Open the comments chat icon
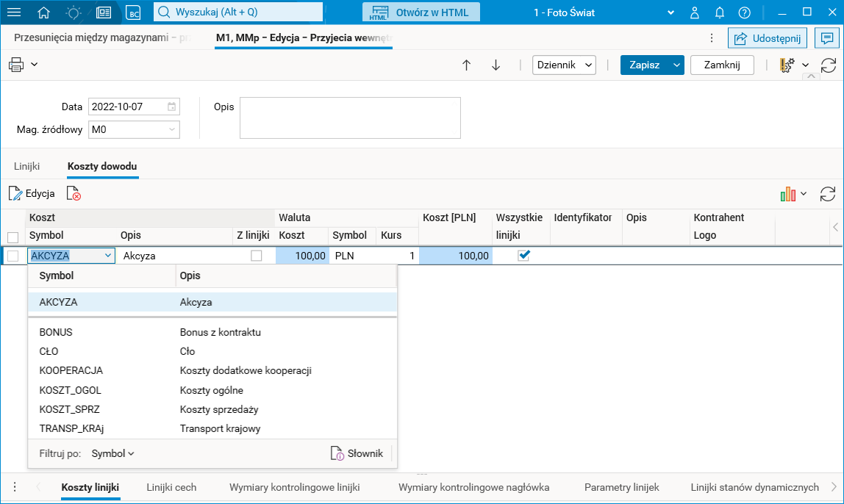 coord(827,37)
